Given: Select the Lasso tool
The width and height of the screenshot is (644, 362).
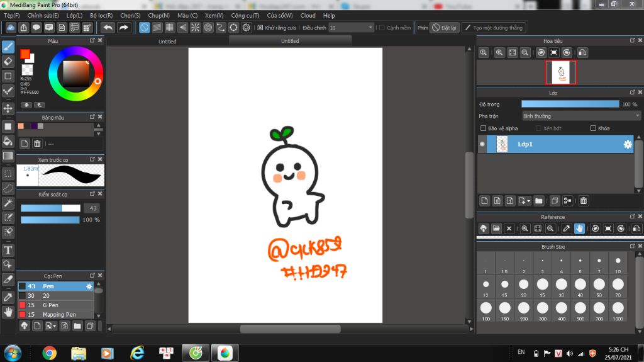Looking at the screenshot, I should tap(8, 188).
